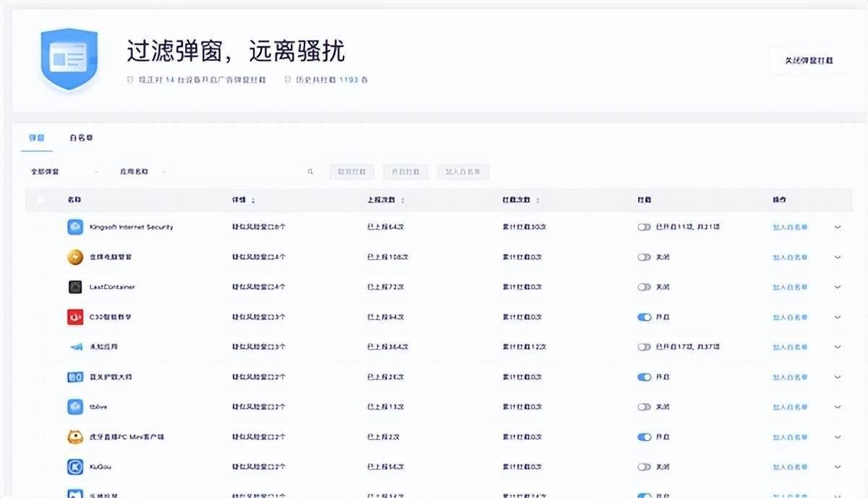Expand the Kingsoft Internet Security row chevron
This screenshot has width=868, height=498.
coord(837,227)
